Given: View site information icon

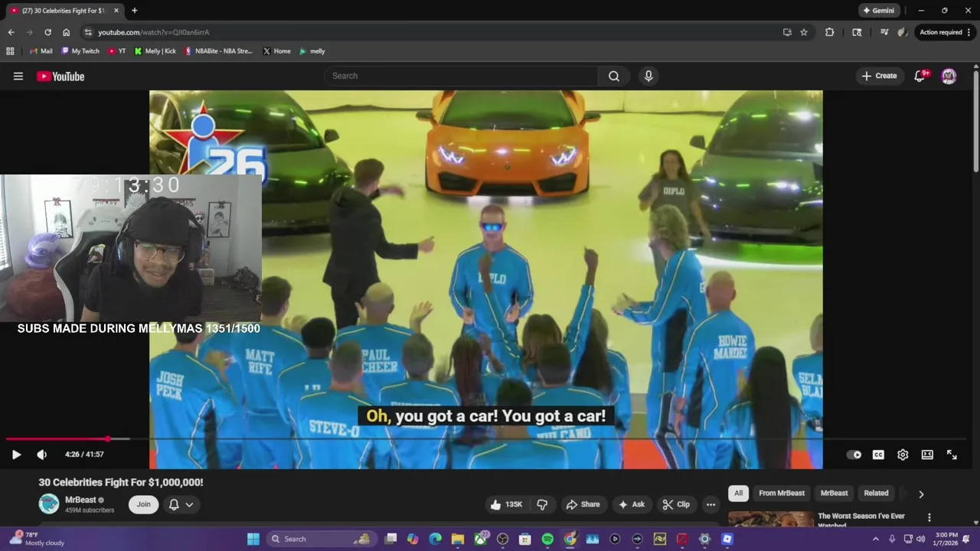Looking at the screenshot, I should point(88,32).
